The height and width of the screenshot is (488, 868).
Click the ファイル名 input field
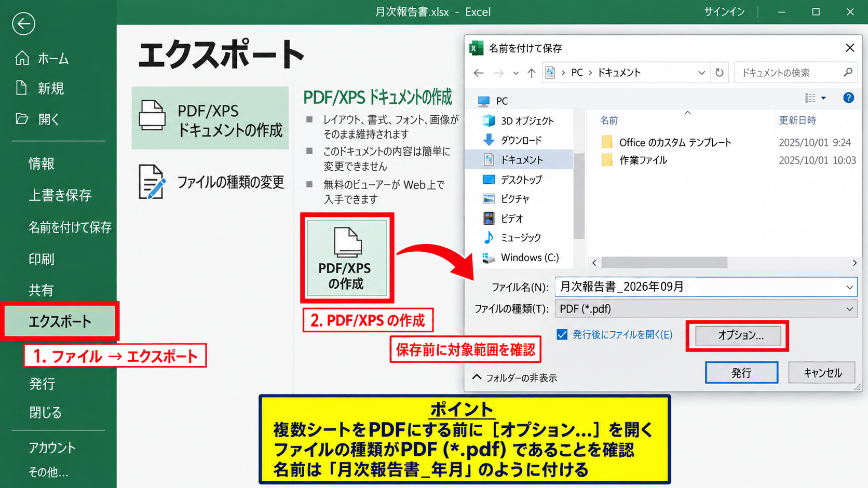pos(706,287)
